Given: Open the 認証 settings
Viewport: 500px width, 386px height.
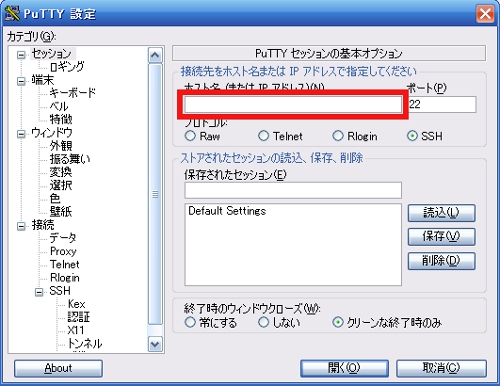Looking at the screenshot, I should pyautogui.click(x=79, y=317).
